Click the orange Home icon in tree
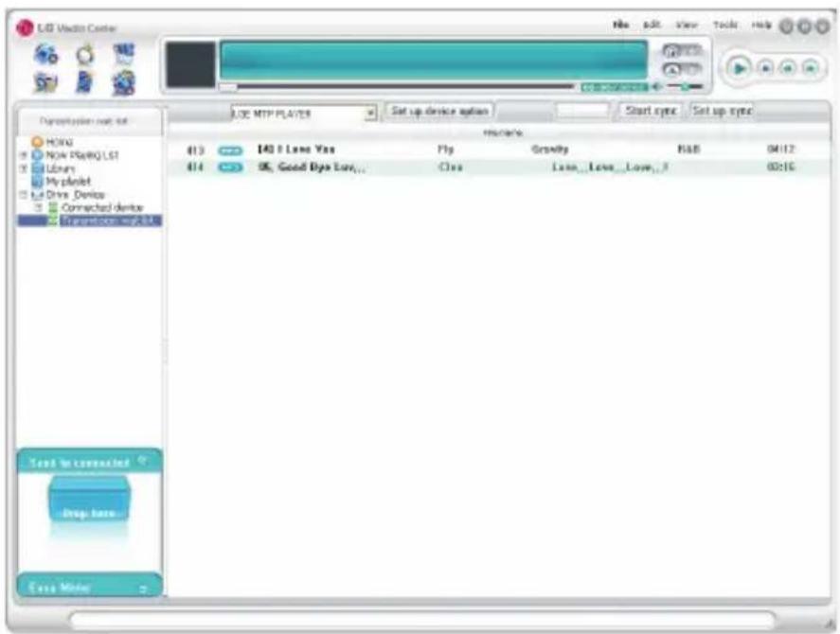This screenshot has height=634, width=840. tap(37, 142)
